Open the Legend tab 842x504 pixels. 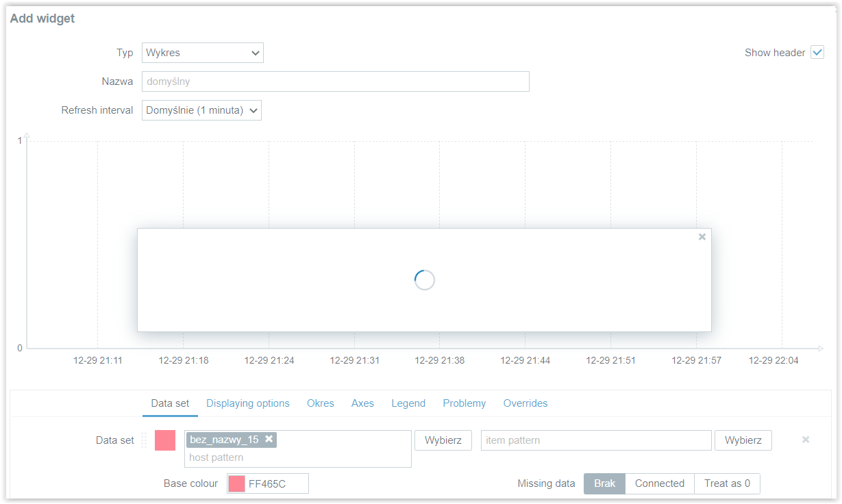pyautogui.click(x=408, y=403)
